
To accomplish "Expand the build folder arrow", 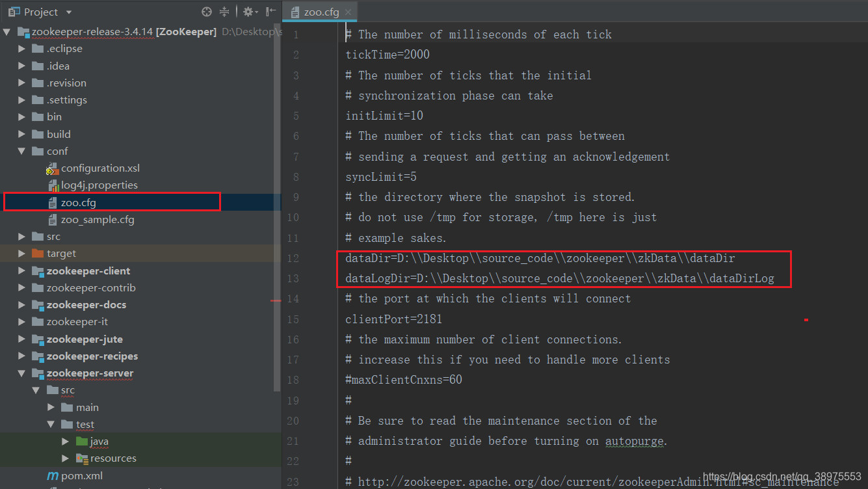I will click(x=22, y=134).
